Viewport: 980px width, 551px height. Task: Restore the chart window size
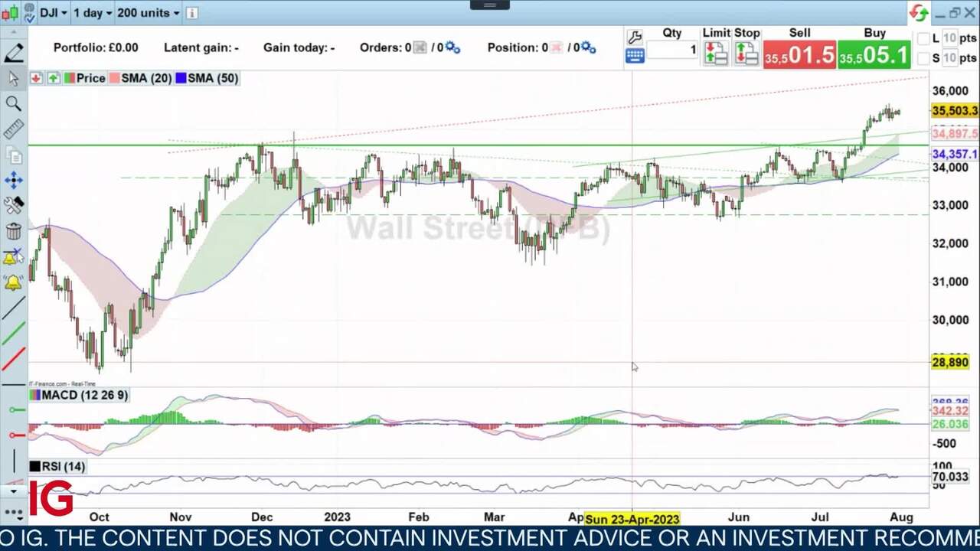click(x=955, y=13)
